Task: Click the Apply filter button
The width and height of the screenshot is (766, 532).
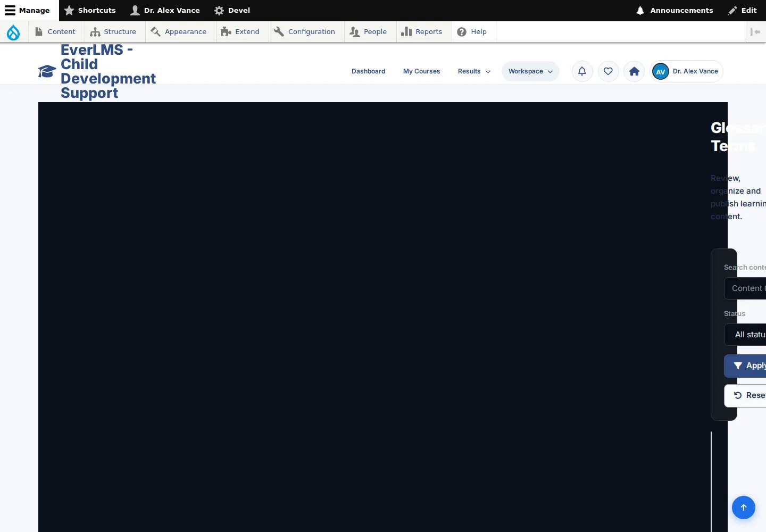Action: (745, 366)
